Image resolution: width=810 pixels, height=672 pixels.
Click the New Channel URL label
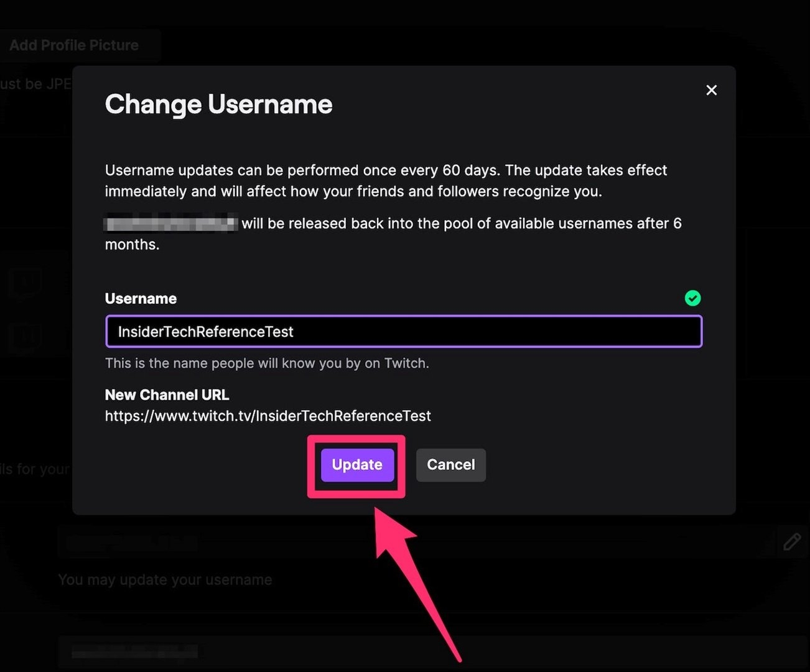pyautogui.click(x=167, y=395)
